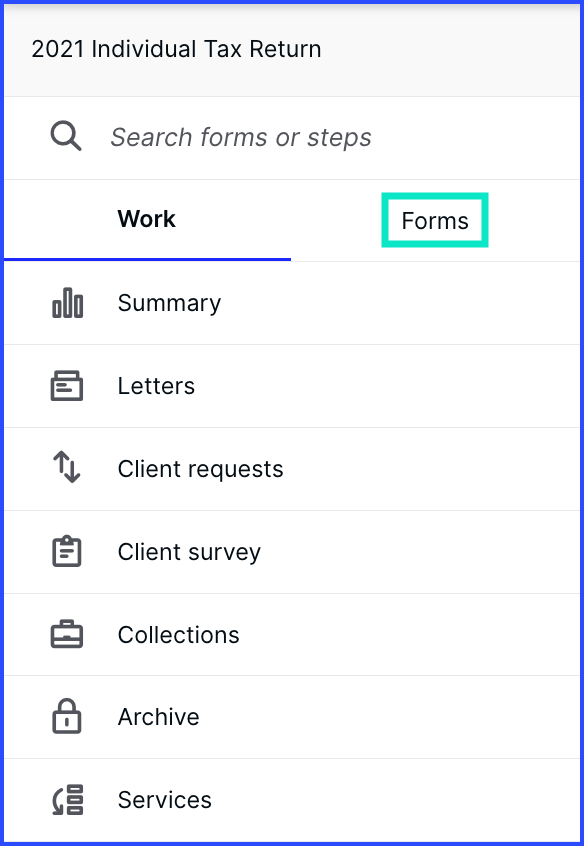584x846 pixels.
Task: Open the Client survey text entry
Action: coord(189,552)
